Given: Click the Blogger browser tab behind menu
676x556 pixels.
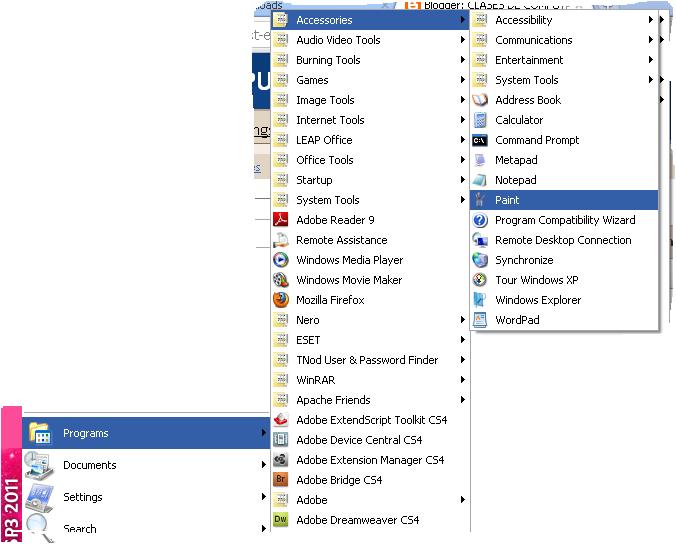Looking at the screenshot, I should point(496,5).
